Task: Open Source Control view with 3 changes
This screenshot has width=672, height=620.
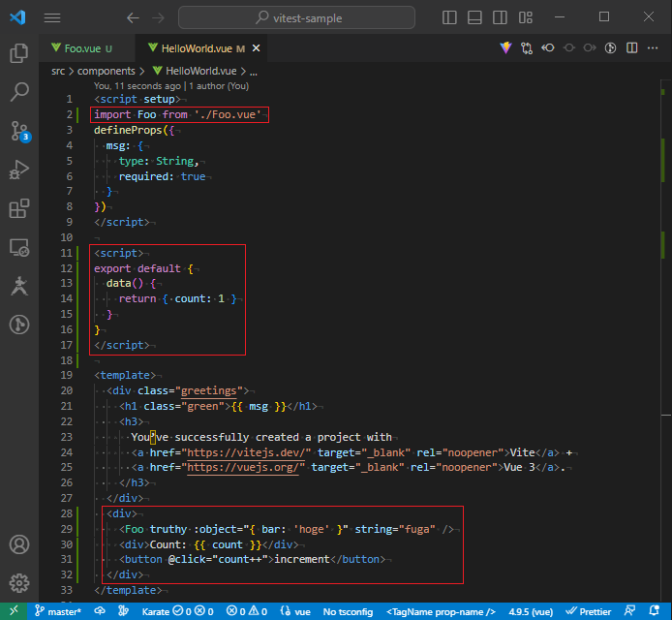Action: [x=18, y=131]
